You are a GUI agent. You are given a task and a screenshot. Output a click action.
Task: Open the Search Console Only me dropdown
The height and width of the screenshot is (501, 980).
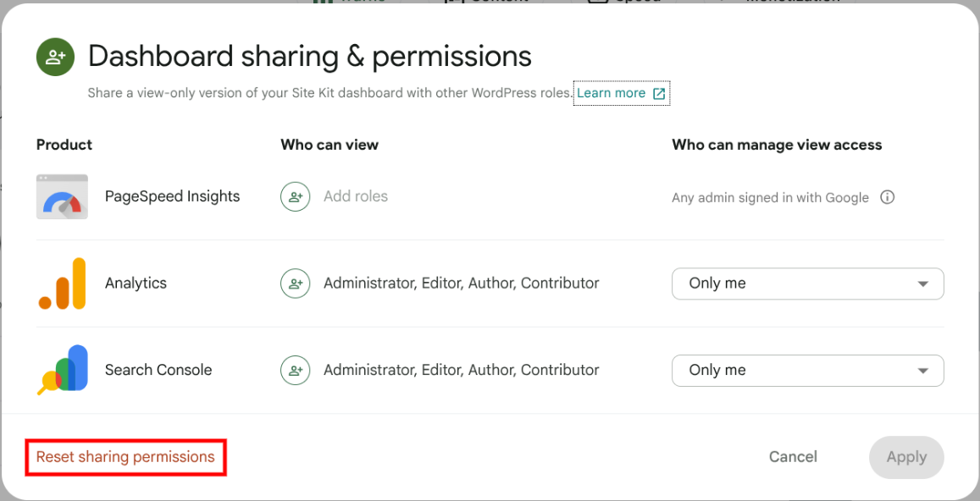807,370
